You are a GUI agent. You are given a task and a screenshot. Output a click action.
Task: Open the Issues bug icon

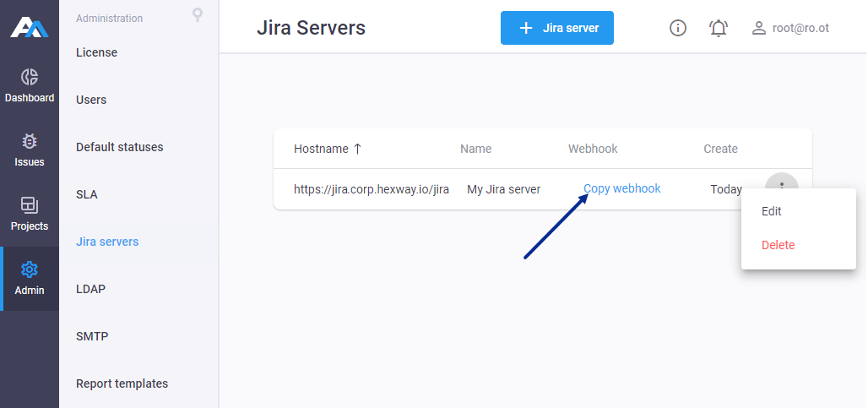tap(30, 141)
